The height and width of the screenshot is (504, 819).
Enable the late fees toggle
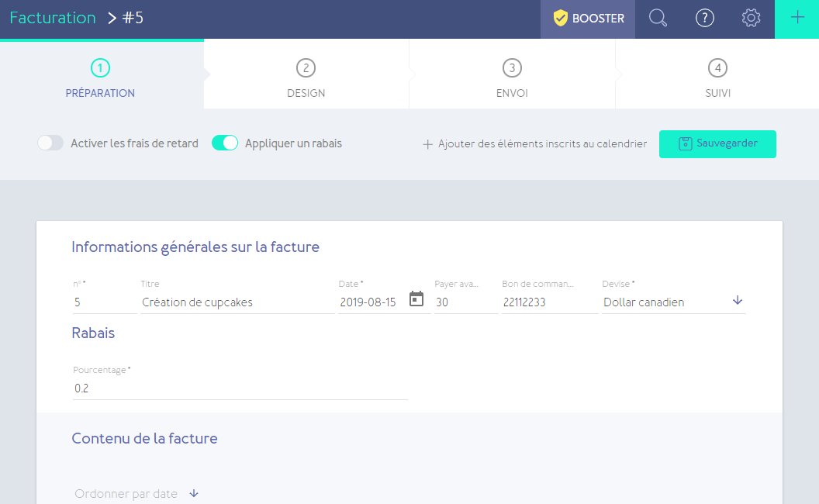coord(50,143)
